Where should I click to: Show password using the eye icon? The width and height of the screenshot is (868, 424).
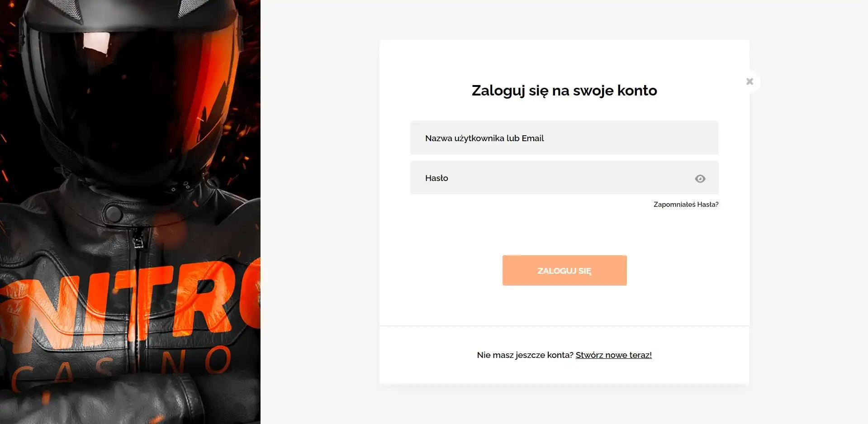[700, 179]
